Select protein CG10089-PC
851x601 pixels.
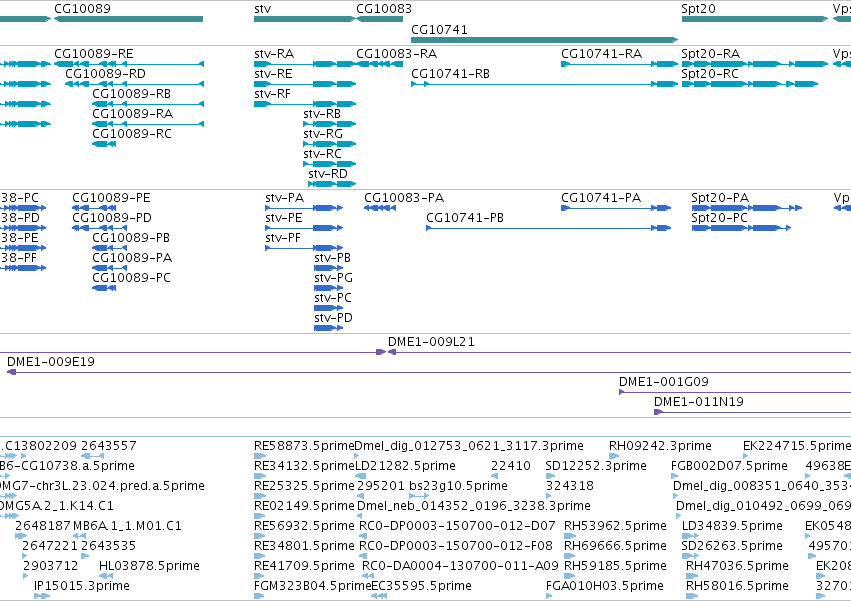[x=104, y=288]
